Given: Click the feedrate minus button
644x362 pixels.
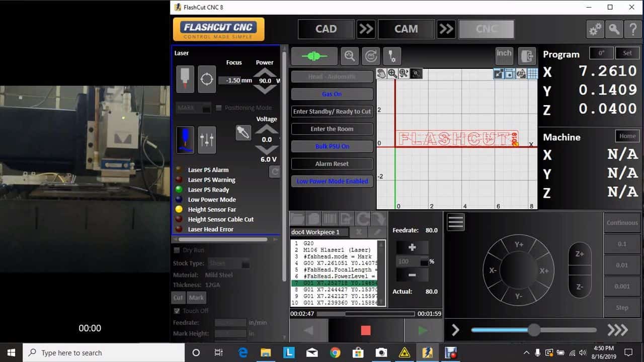Looking at the screenshot, I should pos(412,275).
